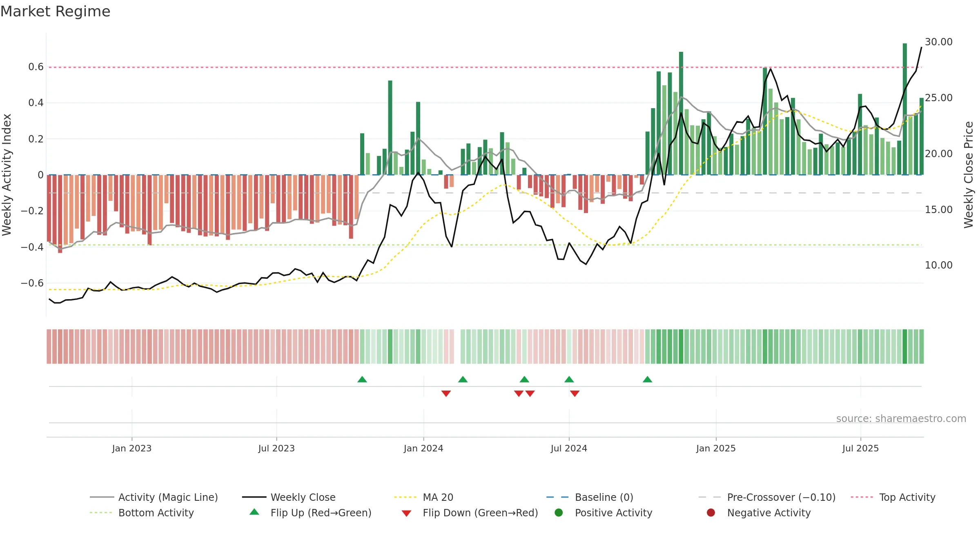Click the 25.00 price axis tick
This screenshot has width=980, height=551.
click(x=938, y=98)
